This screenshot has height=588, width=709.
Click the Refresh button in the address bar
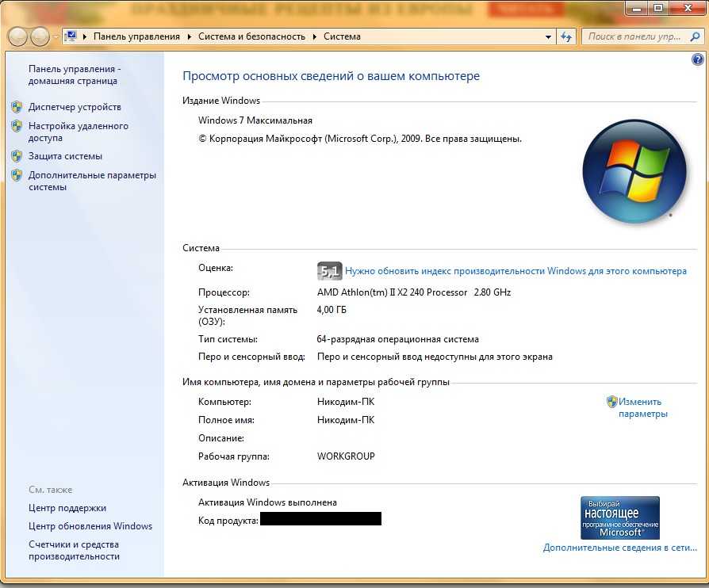pyautogui.click(x=566, y=36)
